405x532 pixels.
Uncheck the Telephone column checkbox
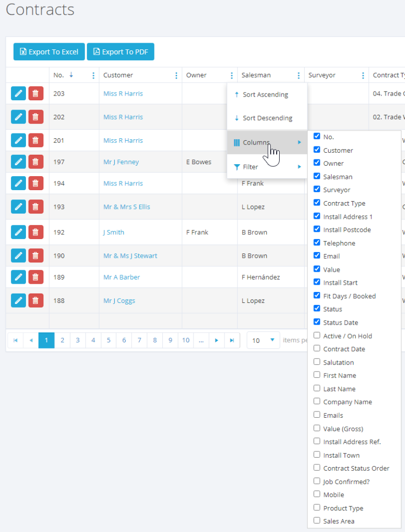317,243
